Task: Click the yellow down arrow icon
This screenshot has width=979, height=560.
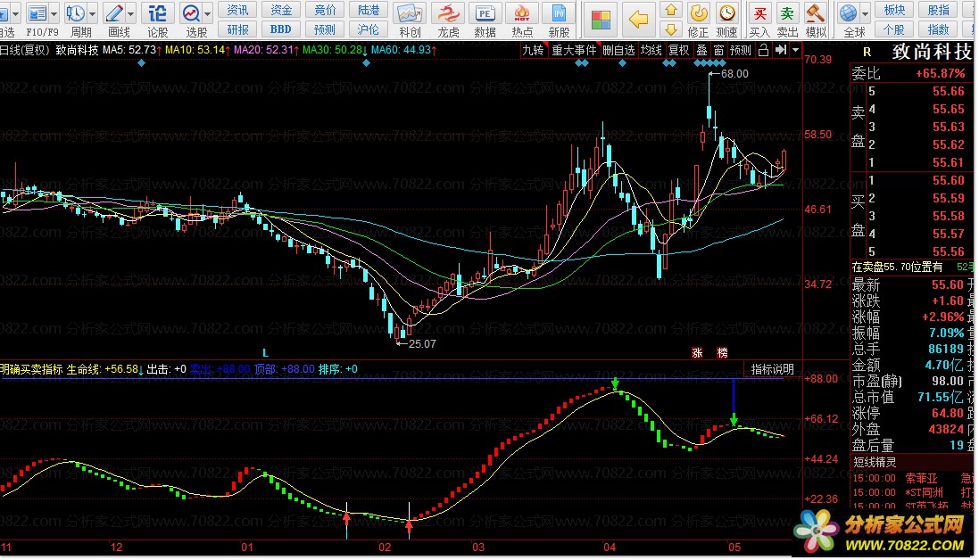Action: (x=671, y=29)
